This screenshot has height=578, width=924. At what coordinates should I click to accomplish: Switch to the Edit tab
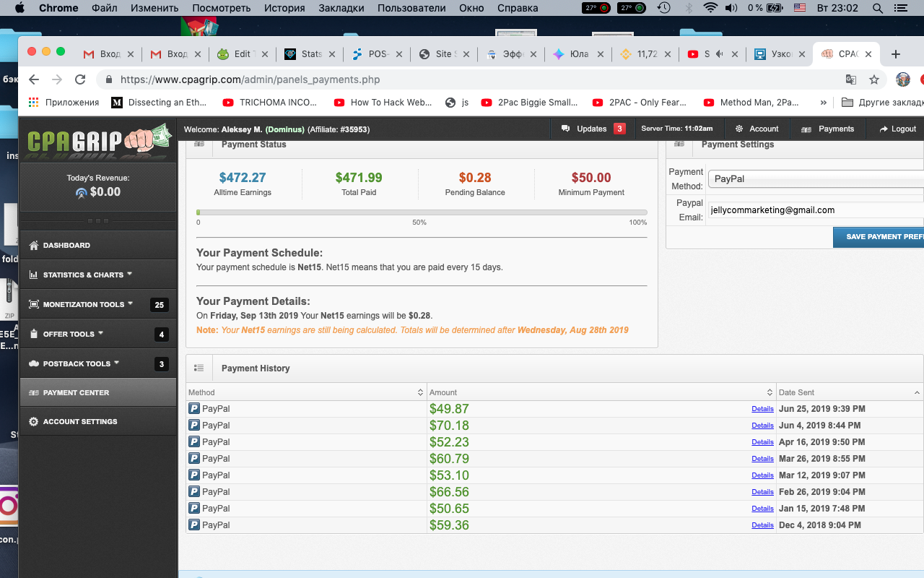click(x=241, y=54)
